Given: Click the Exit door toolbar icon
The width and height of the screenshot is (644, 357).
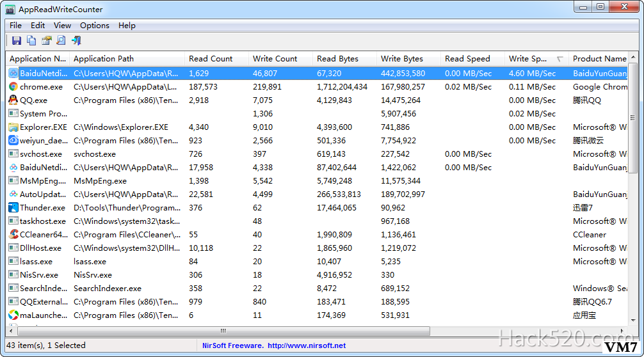Looking at the screenshot, I should tap(76, 40).
